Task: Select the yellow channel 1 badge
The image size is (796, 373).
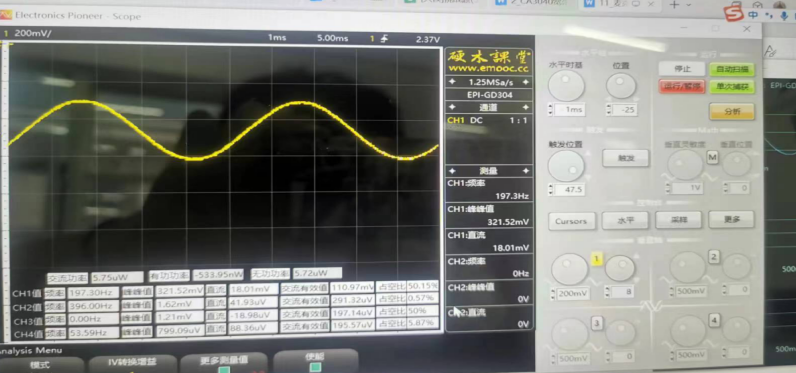Action: tap(596, 259)
